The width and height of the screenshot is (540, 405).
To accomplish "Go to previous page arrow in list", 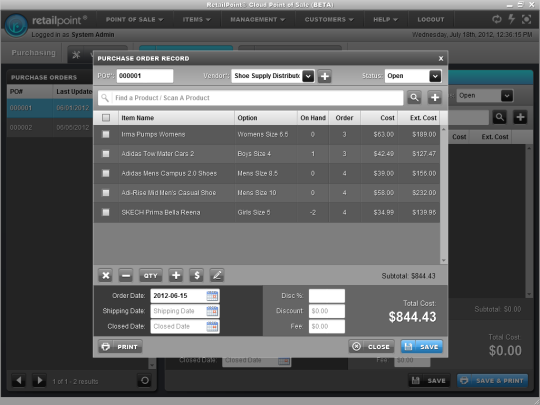I will click(x=19, y=381).
